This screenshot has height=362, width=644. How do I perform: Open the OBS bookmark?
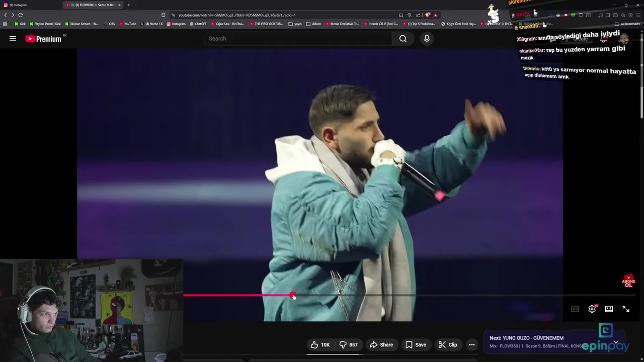tap(109, 24)
